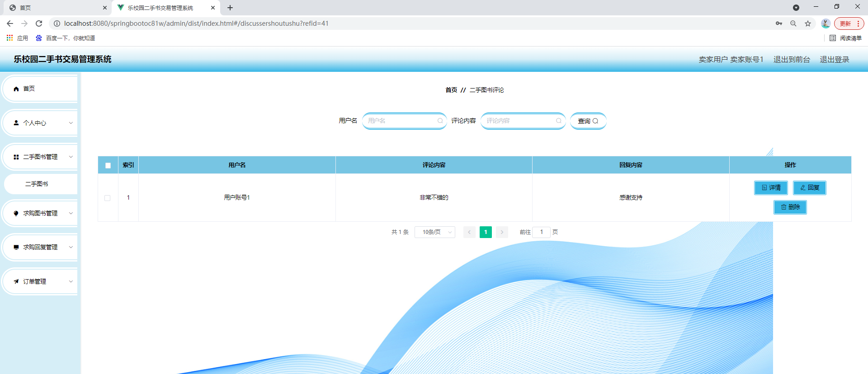The height and width of the screenshot is (374, 868).
Task: Click 退出到前台 in header
Action: pos(792,60)
